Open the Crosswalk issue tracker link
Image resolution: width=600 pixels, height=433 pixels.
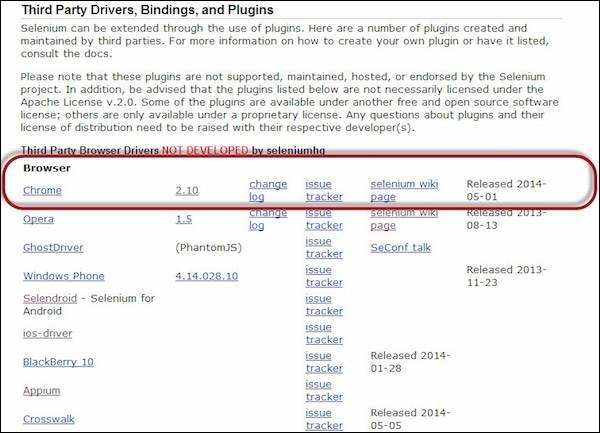click(324, 419)
